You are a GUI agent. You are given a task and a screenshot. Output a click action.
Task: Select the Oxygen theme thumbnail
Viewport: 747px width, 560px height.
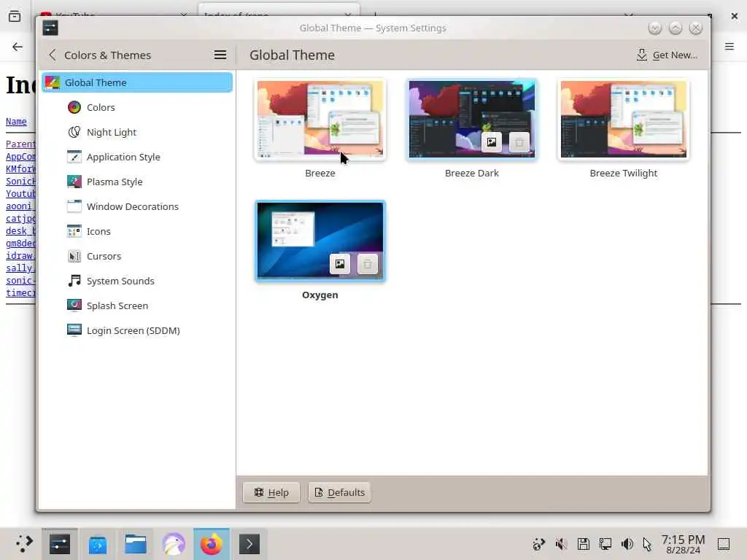(320, 241)
